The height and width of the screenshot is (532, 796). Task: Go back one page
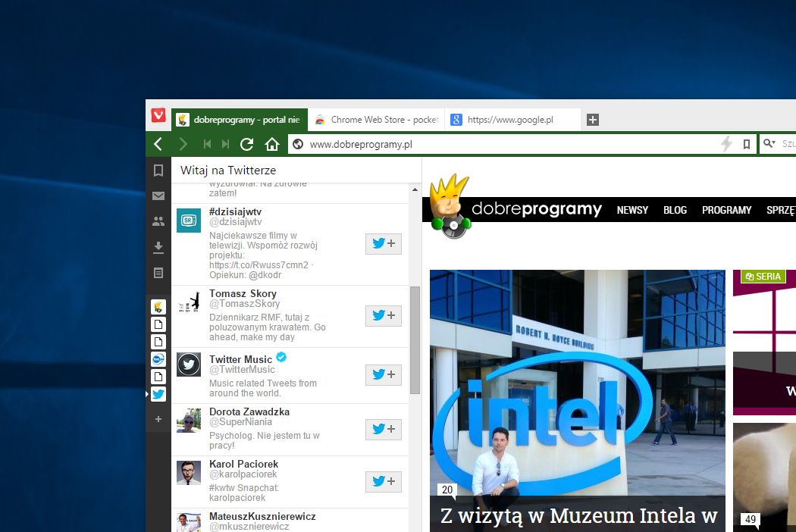pos(158,144)
